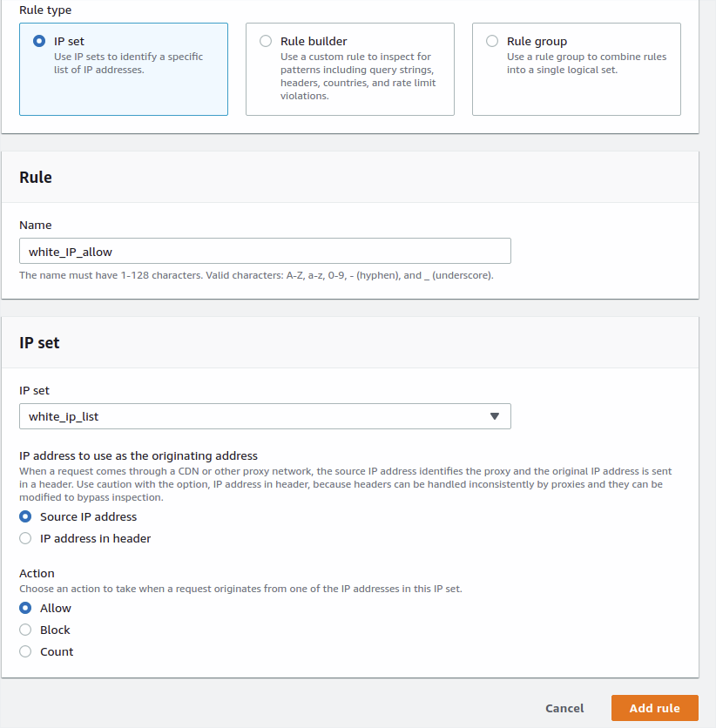This screenshot has width=716, height=728.
Task: Choose IP address in header option
Action: click(25, 538)
